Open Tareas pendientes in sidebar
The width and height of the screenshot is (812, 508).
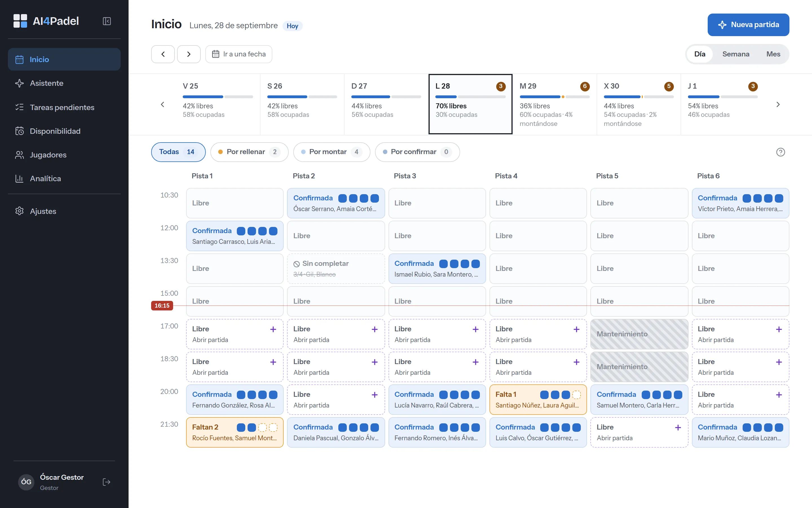click(64, 107)
